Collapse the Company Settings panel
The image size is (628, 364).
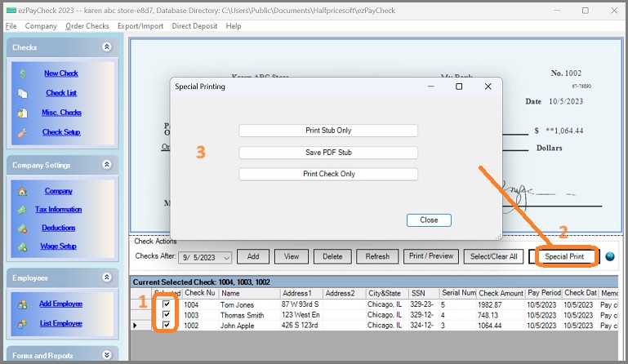106,165
